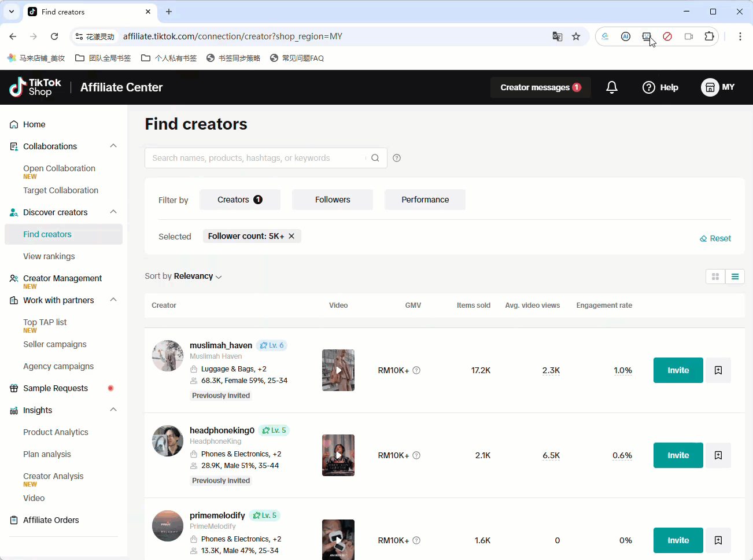The height and width of the screenshot is (560, 753).
Task: Collapse the Work with partners section
Action: pos(113,300)
